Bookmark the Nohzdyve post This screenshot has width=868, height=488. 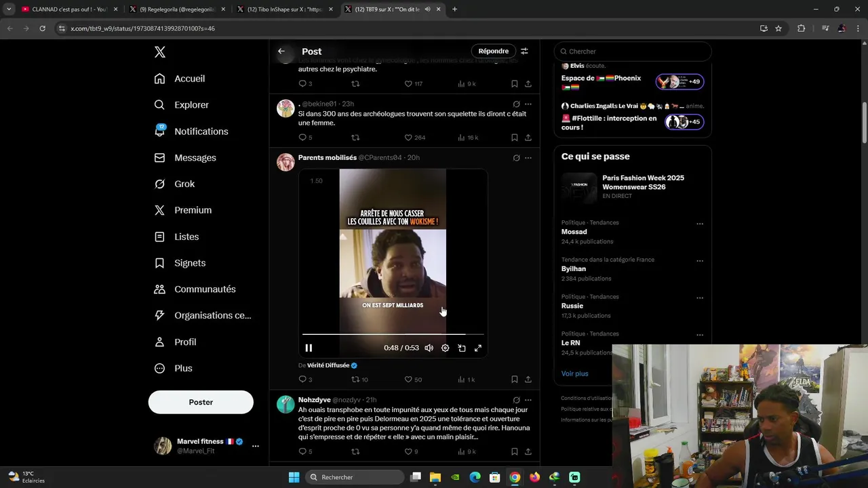(x=514, y=451)
